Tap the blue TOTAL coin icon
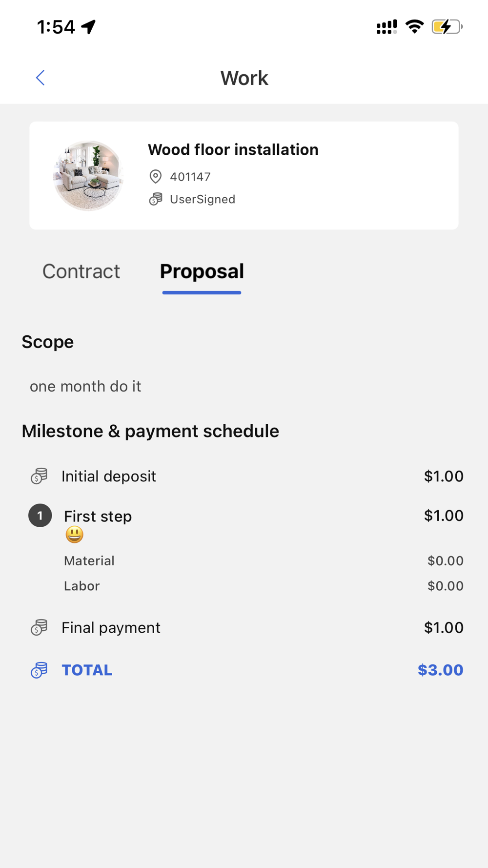The image size is (488, 868). click(x=40, y=670)
